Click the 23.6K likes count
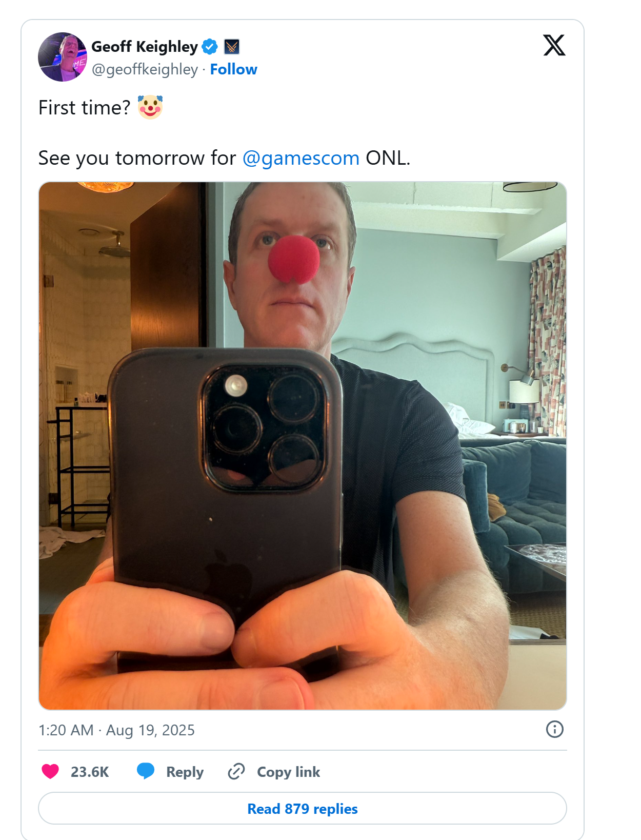This screenshot has height=840, width=641. (x=90, y=772)
